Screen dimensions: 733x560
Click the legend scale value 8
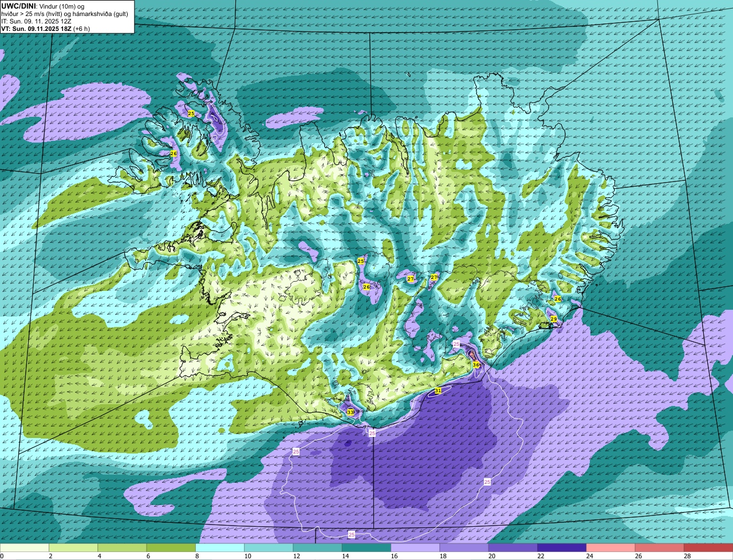click(198, 556)
